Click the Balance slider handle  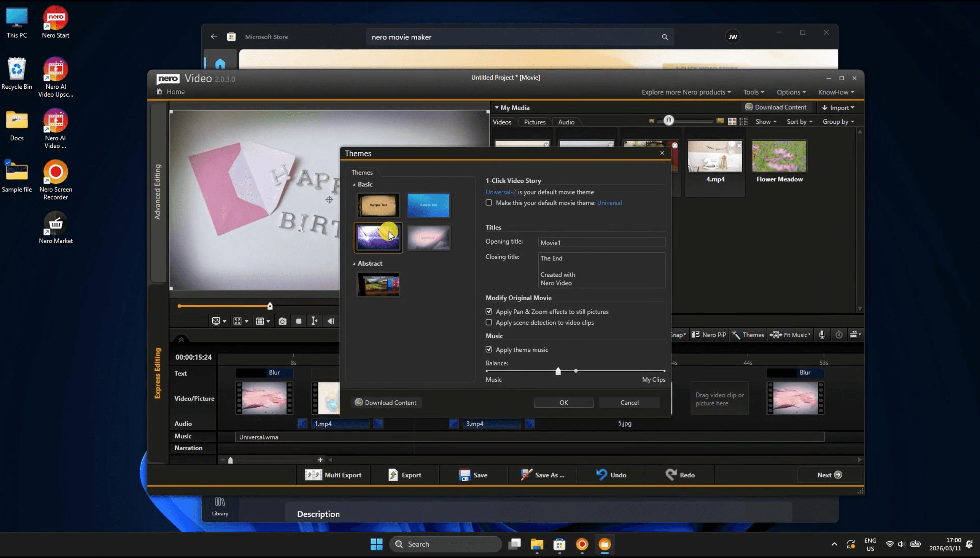[558, 371]
